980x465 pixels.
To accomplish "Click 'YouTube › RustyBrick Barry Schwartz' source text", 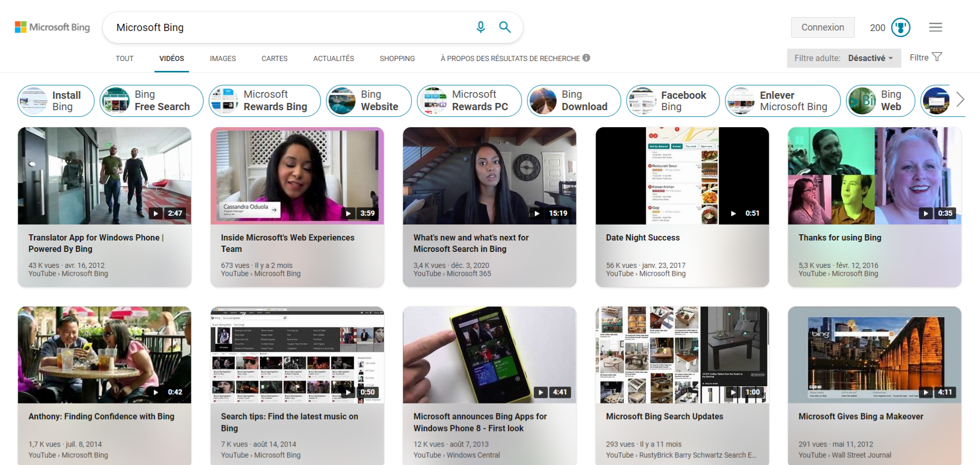I will tap(681, 455).
